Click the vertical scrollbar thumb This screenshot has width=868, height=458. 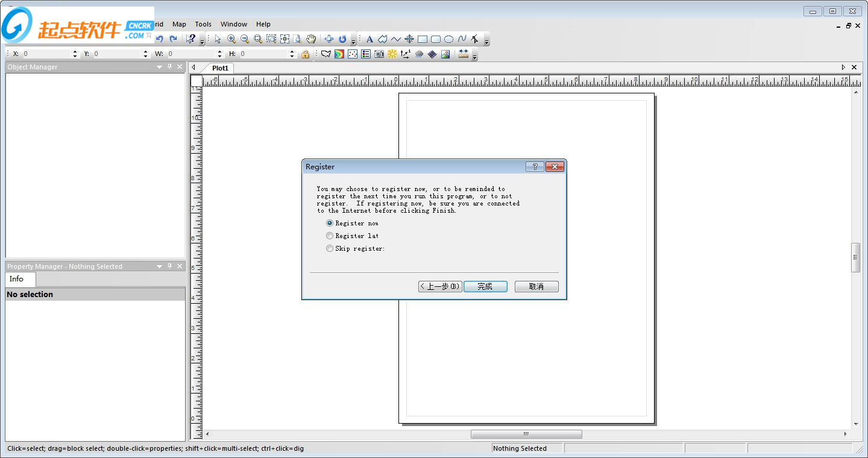click(x=855, y=258)
